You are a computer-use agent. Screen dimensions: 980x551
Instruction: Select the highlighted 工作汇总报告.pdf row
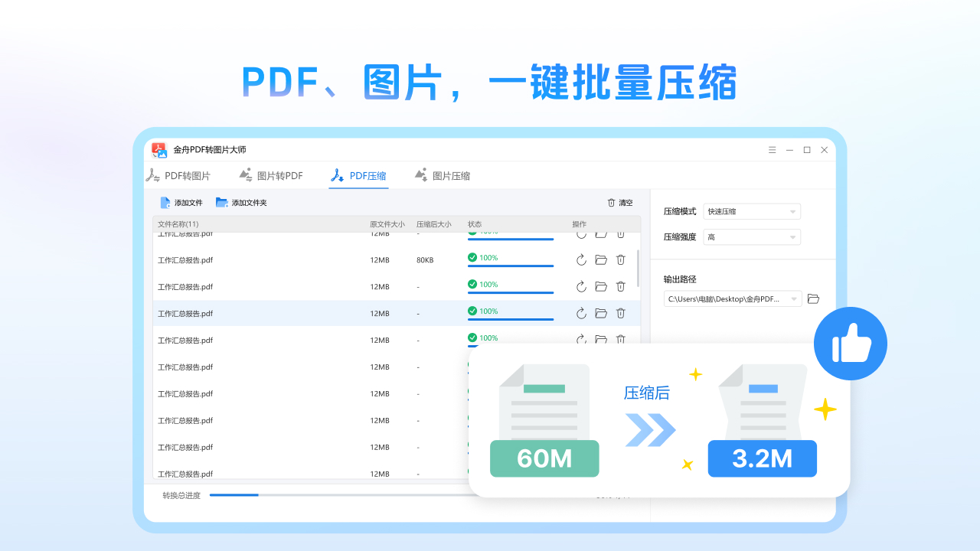pyautogui.click(x=306, y=313)
